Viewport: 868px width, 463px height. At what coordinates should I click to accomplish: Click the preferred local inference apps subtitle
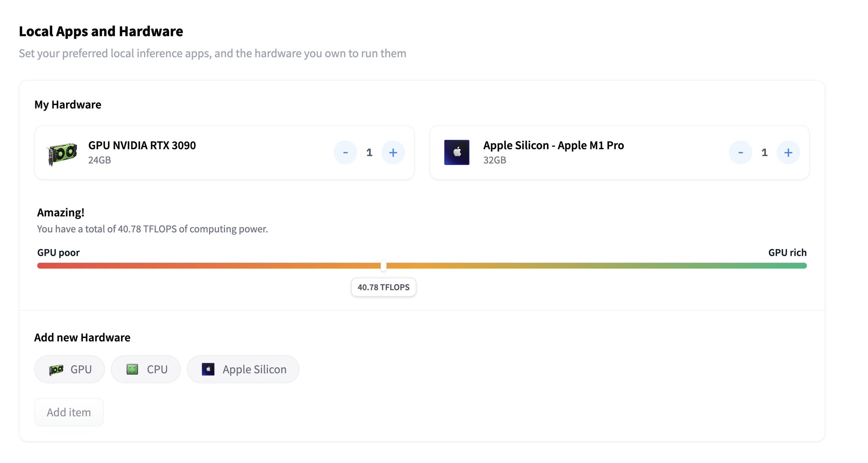212,53
